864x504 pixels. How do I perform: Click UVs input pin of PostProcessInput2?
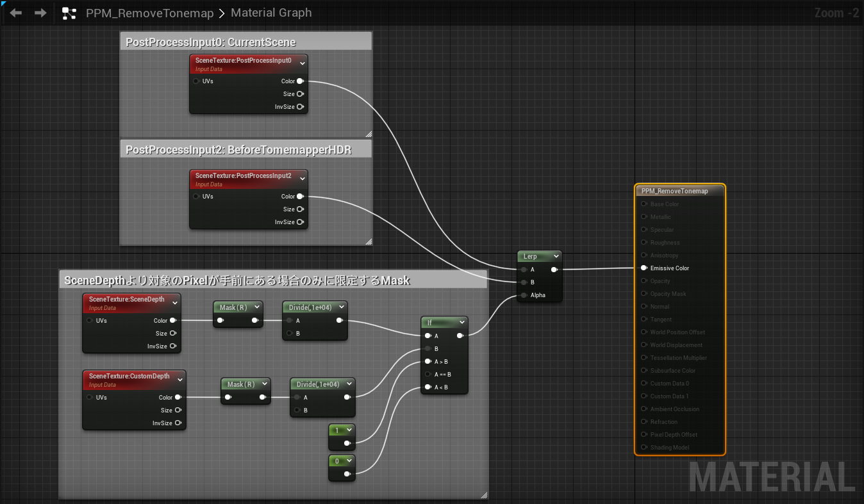click(x=196, y=197)
